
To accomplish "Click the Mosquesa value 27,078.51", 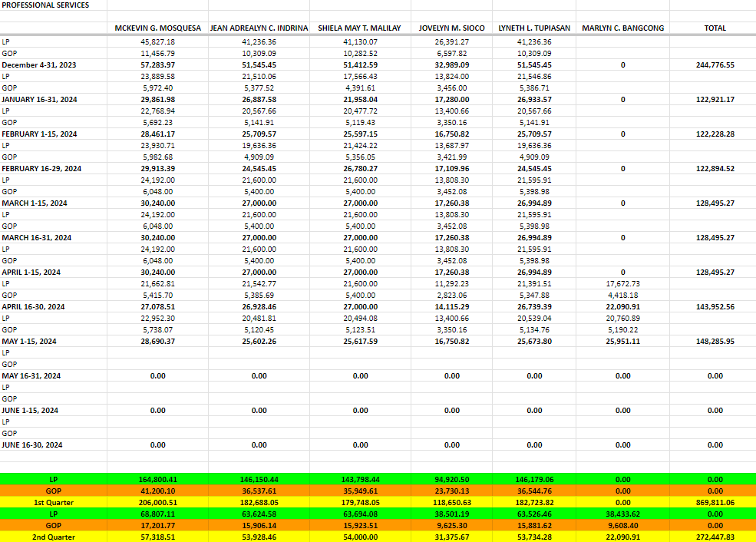I will 157,307.
